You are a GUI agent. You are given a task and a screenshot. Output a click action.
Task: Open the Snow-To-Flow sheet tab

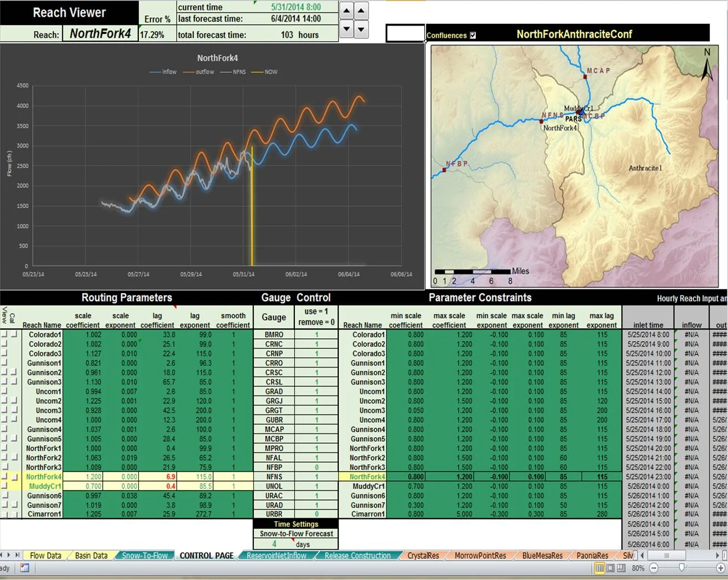tap(144, 556)
